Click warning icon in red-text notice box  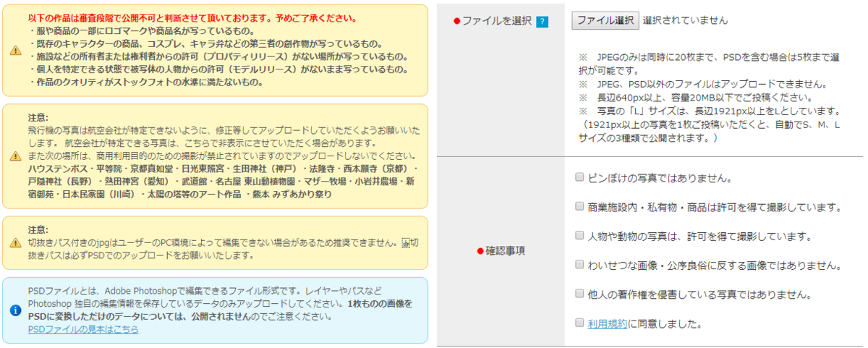pos(15,51)
